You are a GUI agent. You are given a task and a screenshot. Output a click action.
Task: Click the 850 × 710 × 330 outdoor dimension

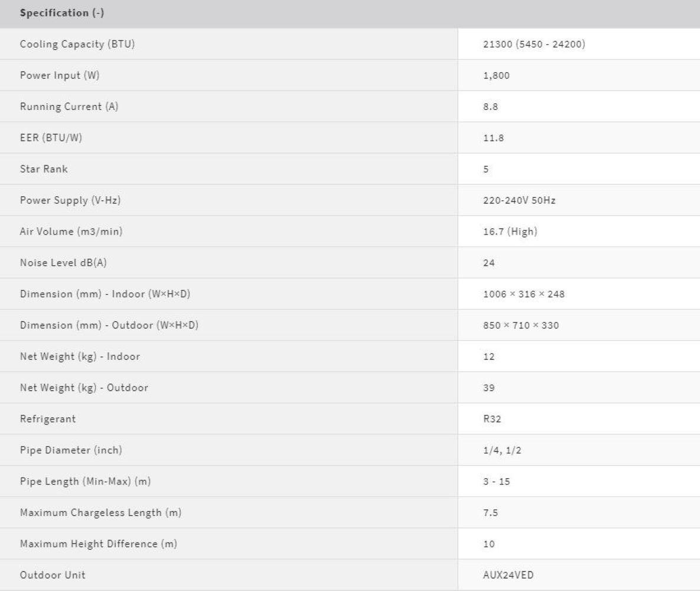(520, 326)
